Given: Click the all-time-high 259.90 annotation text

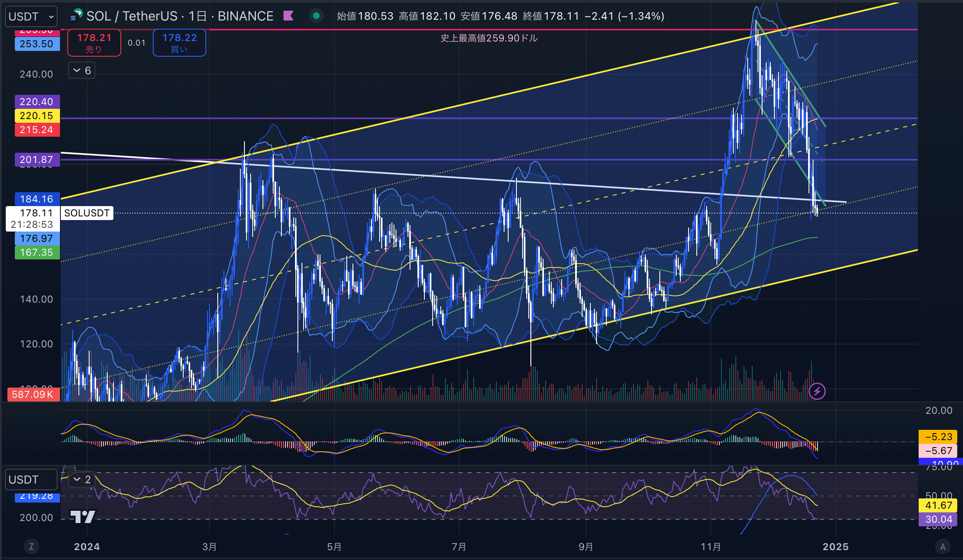Looking at the screenshot, I should point(489,38).
